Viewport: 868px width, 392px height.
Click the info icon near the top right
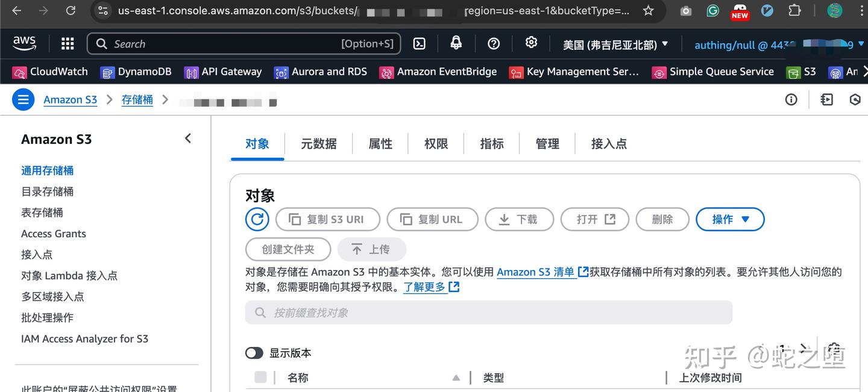point(791,99)
